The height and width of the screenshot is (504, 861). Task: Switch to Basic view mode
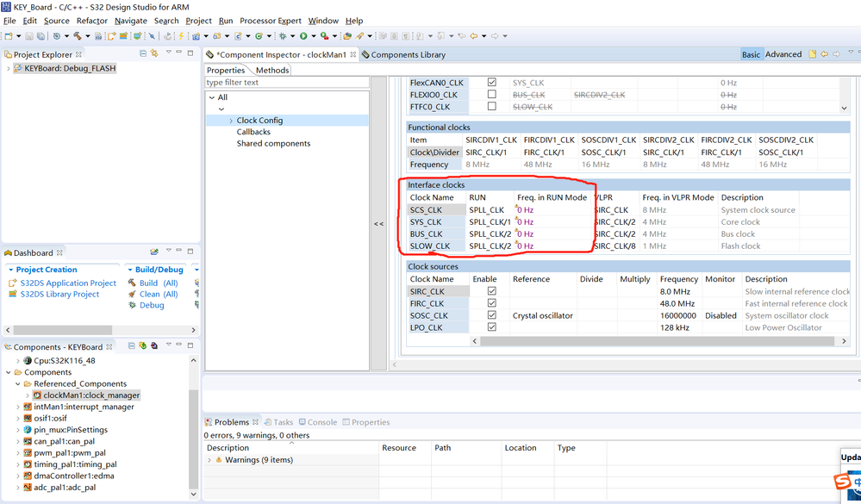[751, 54]
